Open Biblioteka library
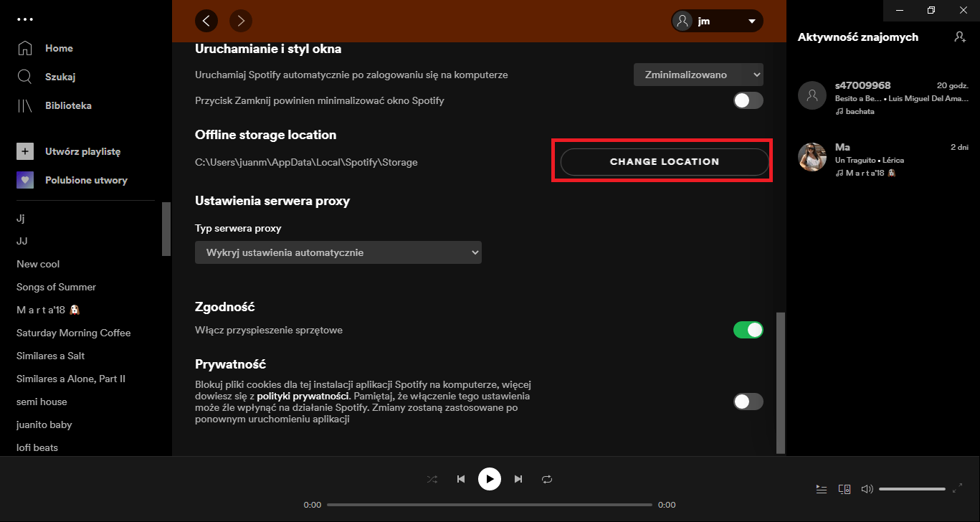Image resolution: width=980 pixels, height=522 pixels. coord(68,105)
